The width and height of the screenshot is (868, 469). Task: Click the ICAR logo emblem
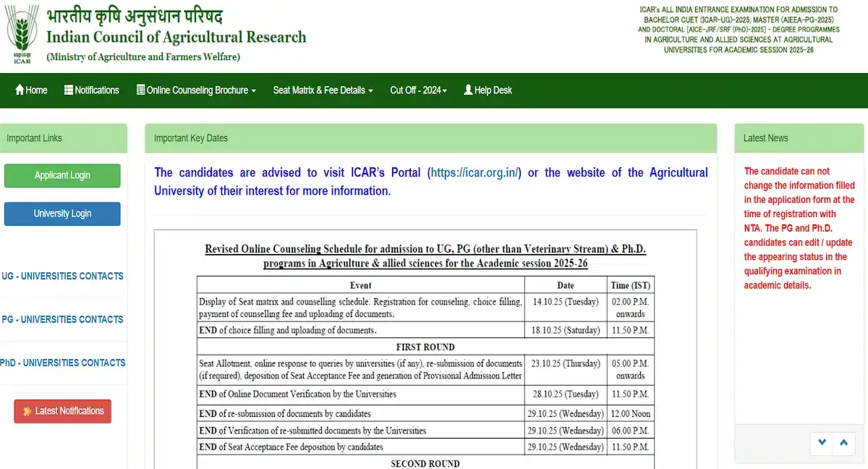click(x=22, y=34)
